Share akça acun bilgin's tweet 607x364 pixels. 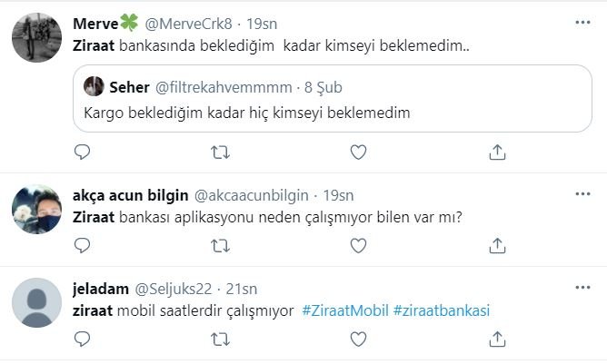tap(497, 246)
